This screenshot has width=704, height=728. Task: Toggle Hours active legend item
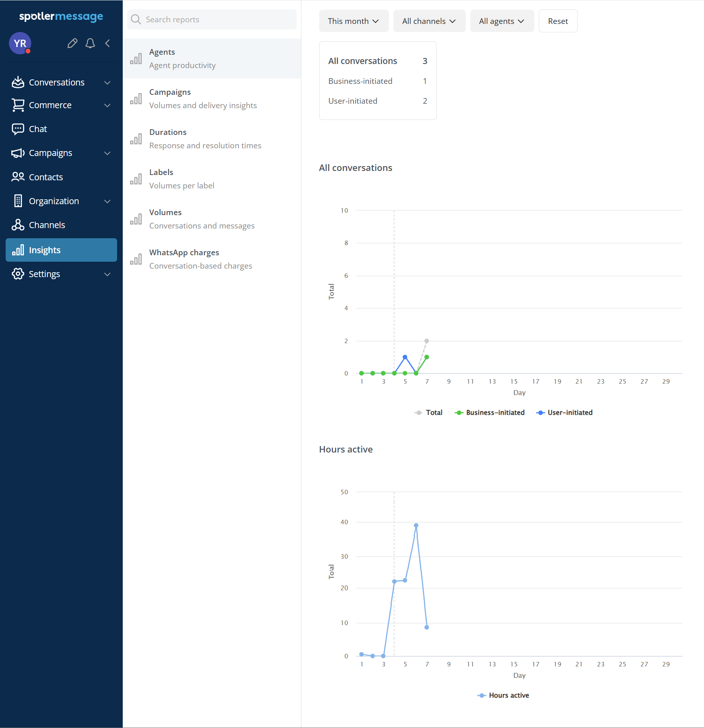(x=503, y=695)
